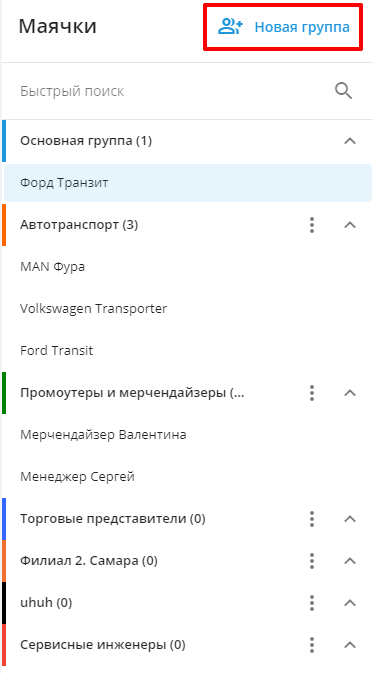Click the search magnifier icon
The width and height of the screenshot is (373, 673).
343,91
